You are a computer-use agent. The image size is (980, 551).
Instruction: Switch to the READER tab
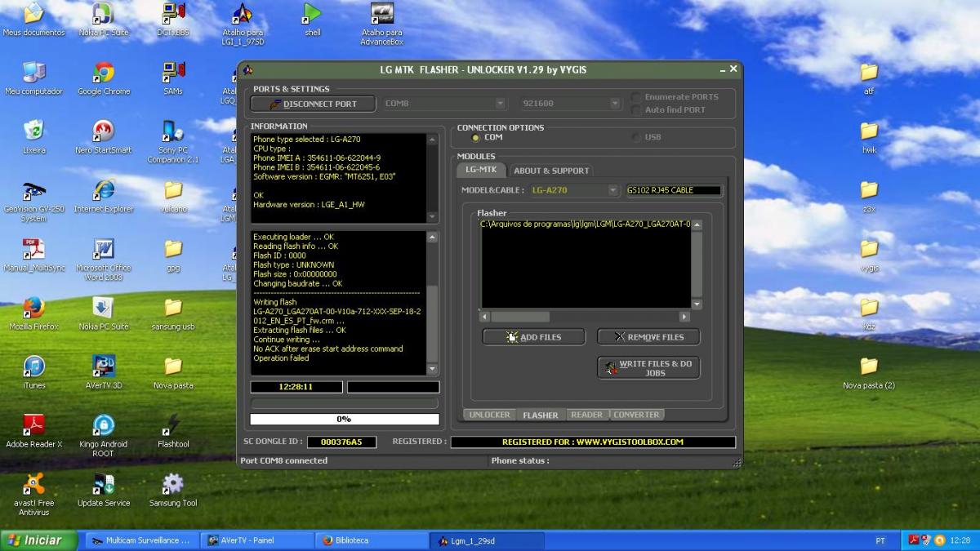click(x=586, y=415)
